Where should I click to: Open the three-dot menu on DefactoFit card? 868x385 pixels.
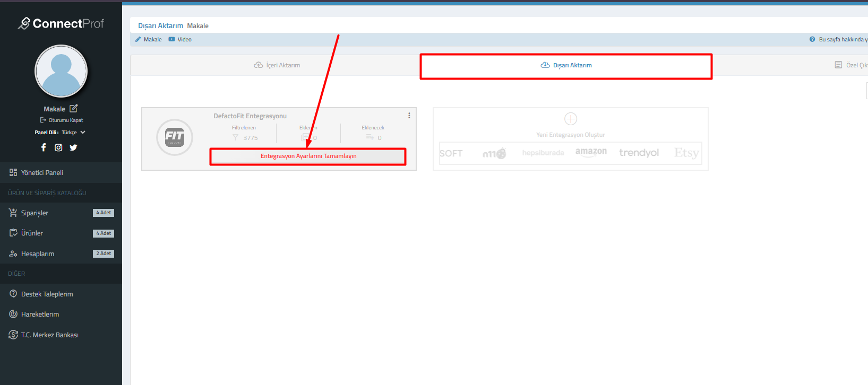click(x=409, y=116)
